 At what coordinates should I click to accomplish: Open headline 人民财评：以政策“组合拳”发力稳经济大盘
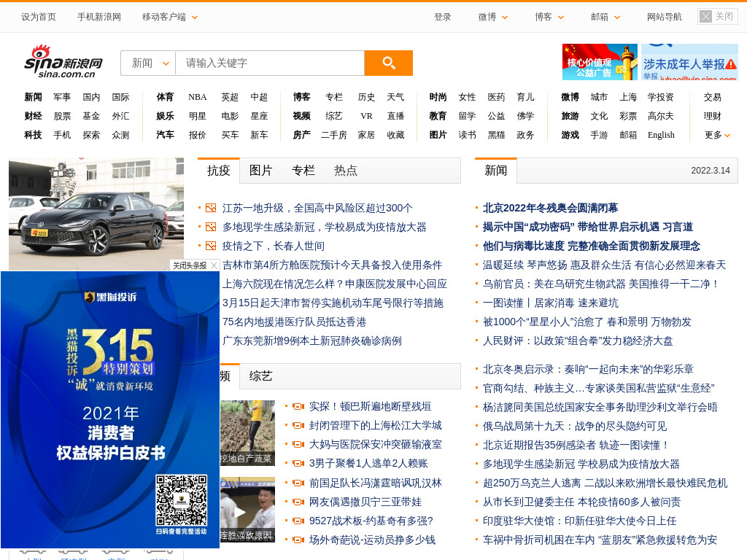coord(578,341)
